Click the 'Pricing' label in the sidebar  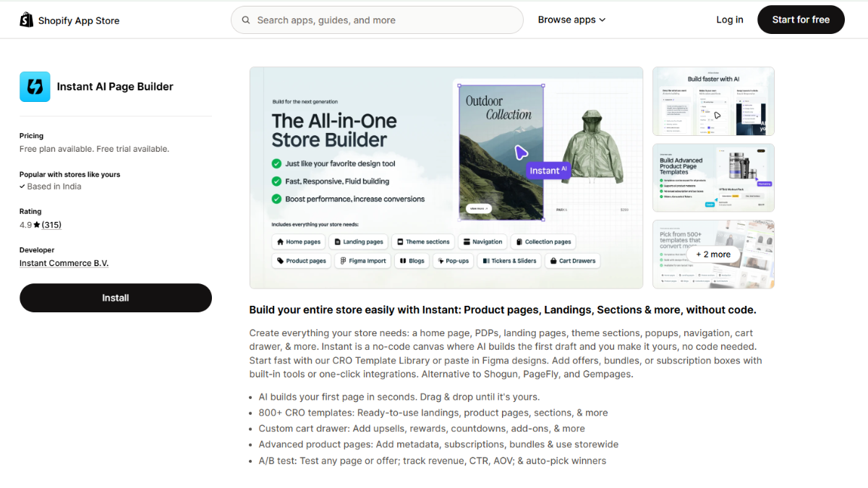click(x=32, y=136)
